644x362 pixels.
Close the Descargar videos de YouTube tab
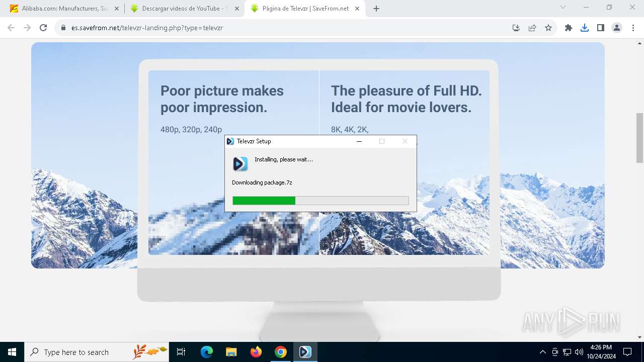point(236,9)
